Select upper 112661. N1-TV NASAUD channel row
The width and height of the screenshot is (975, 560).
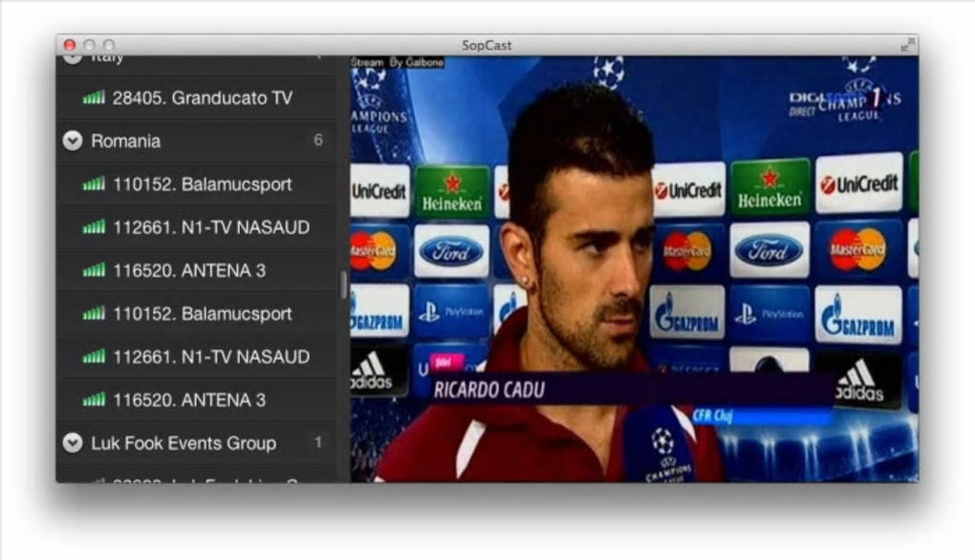pyautogui.click(x=198, y=227)
